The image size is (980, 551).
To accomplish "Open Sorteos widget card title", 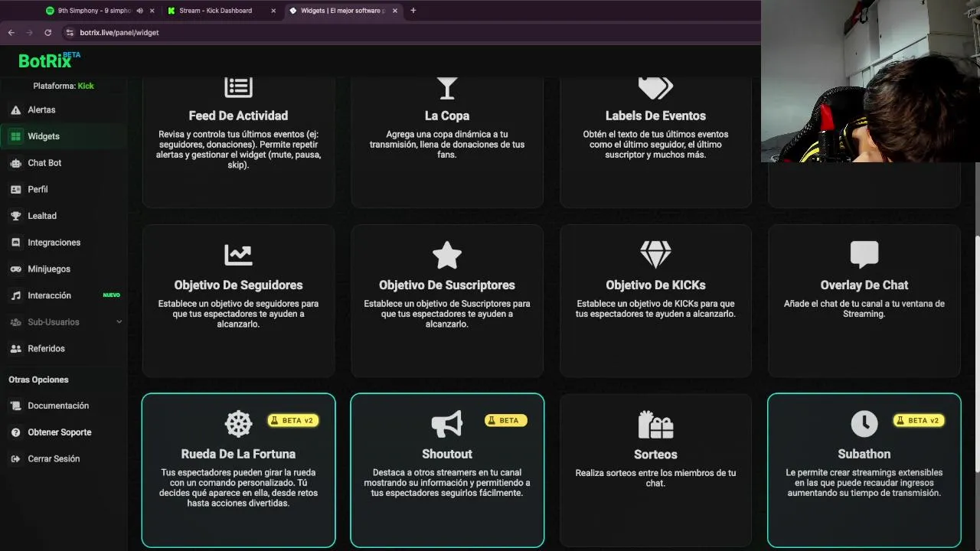I will coord(655,455).
